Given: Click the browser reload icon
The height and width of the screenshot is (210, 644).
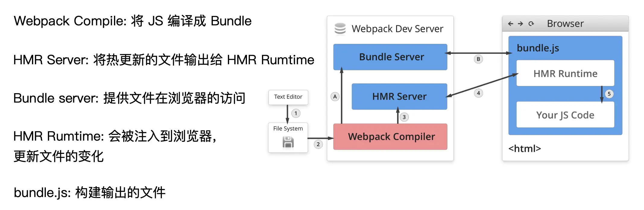Looking at the screenshot, I should pyautogui.click(x=531, y=24).
